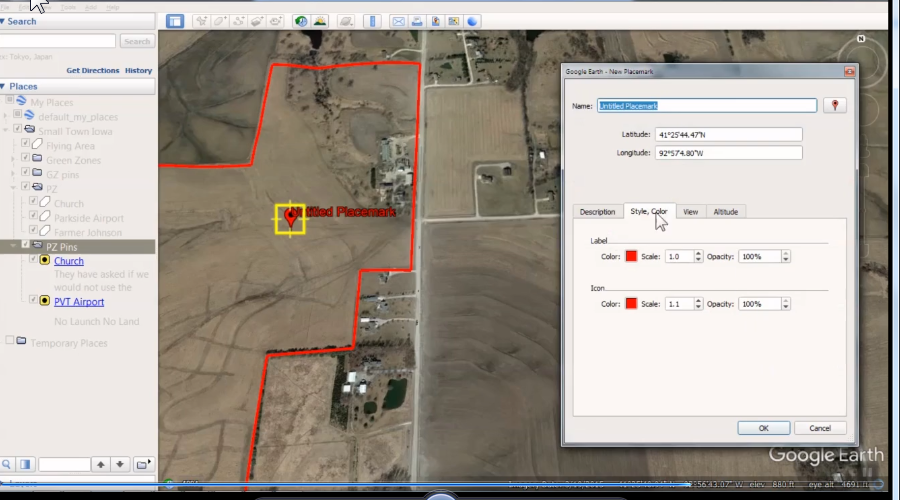Collapse the Places panel
Screen dimensions: 900x500
(x=3, y=86)
